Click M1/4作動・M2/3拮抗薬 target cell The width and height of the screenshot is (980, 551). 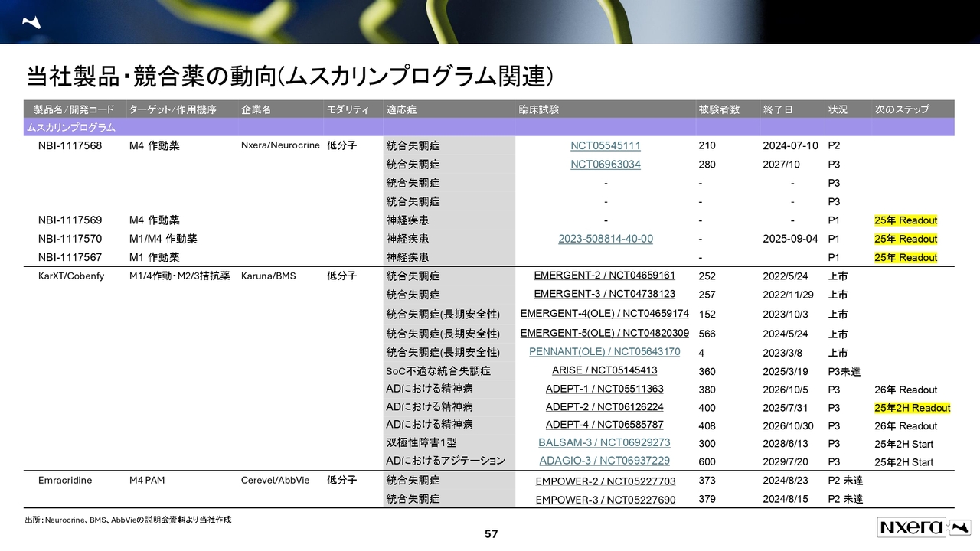179,275
